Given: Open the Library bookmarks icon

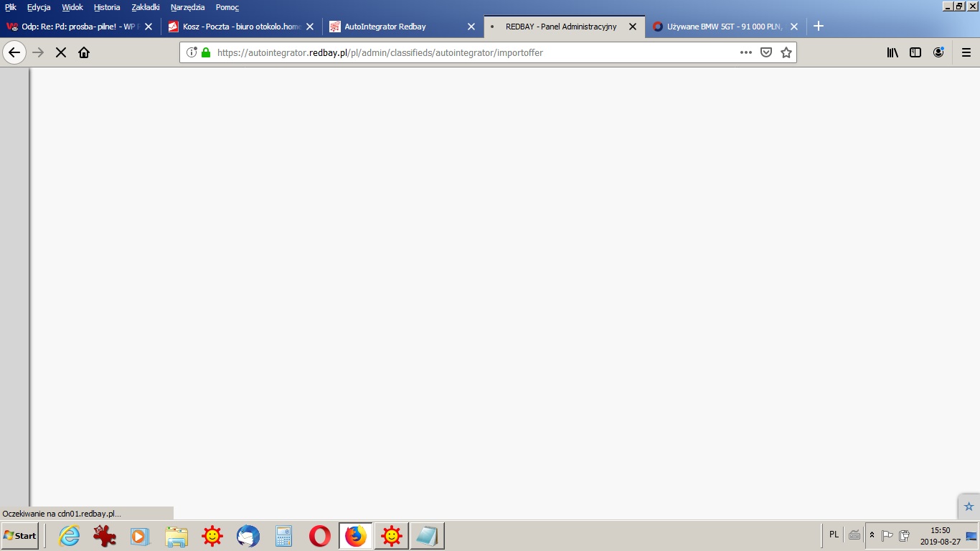Looking at the screenshot, I should tap(892, 52).
